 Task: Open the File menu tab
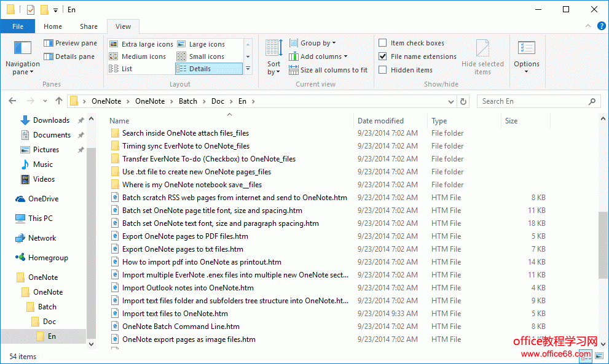click(18, 26)
